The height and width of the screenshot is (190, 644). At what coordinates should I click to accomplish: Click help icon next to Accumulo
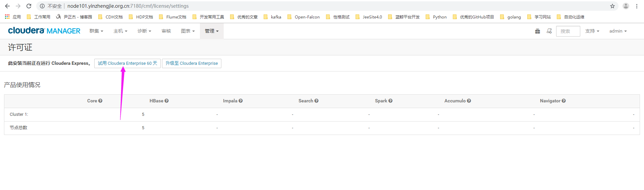click(x=469, y=101)
